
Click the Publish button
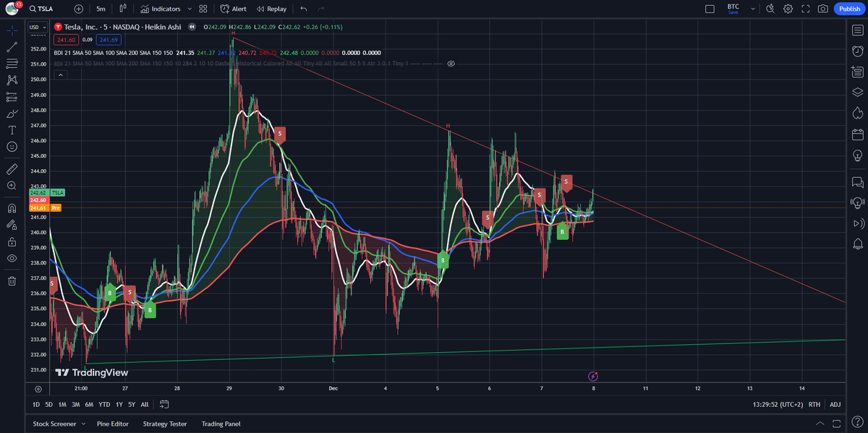848,9
